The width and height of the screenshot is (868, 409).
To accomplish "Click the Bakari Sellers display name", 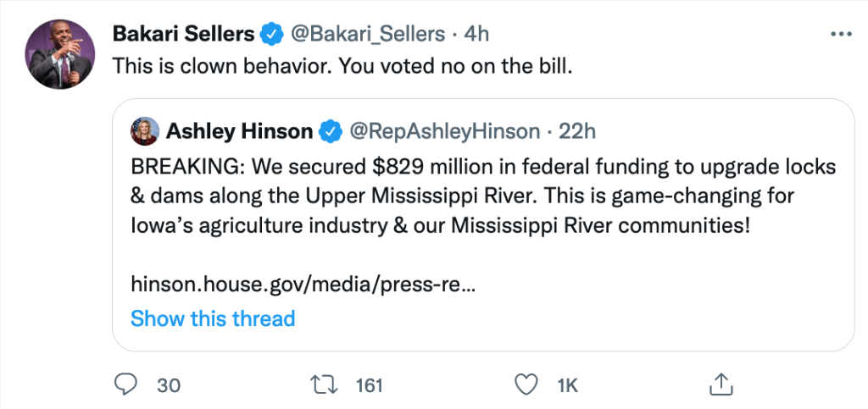I will pyautogui.click(x=183, y=35).
